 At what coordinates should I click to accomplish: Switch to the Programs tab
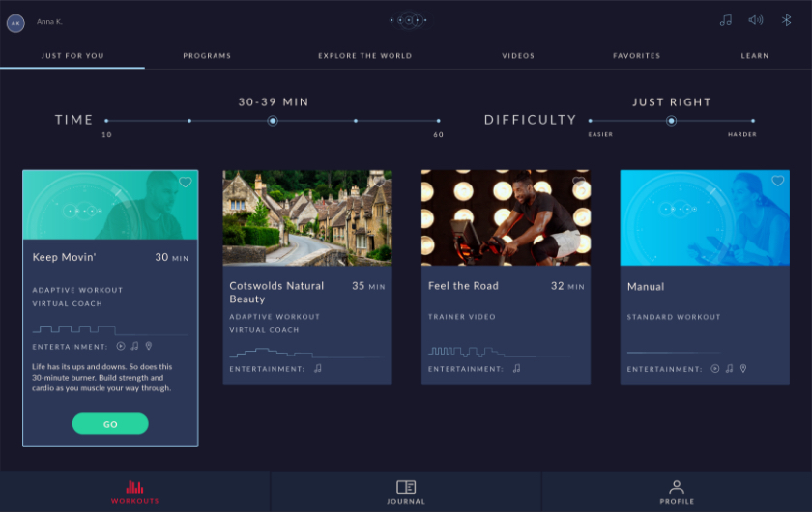(207, 56)
